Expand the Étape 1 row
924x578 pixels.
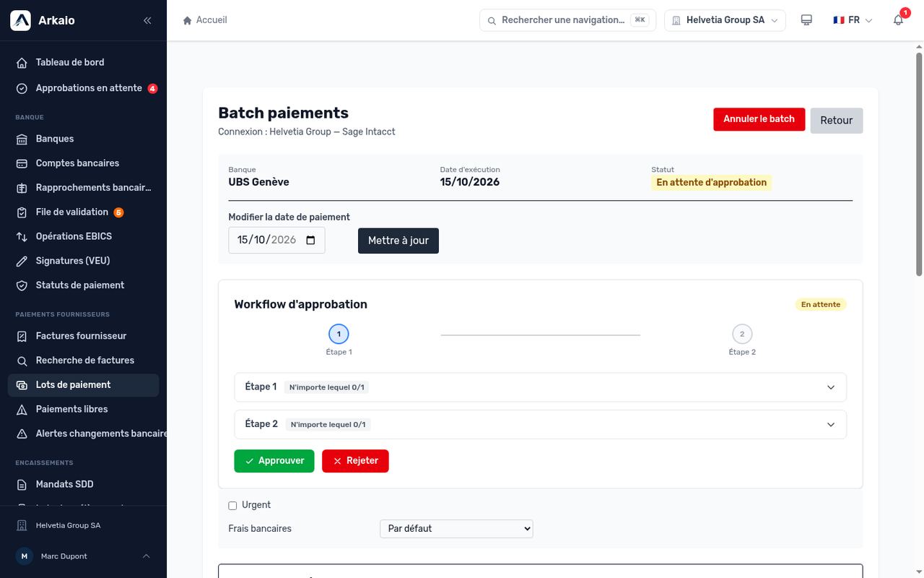pos(540,387)
